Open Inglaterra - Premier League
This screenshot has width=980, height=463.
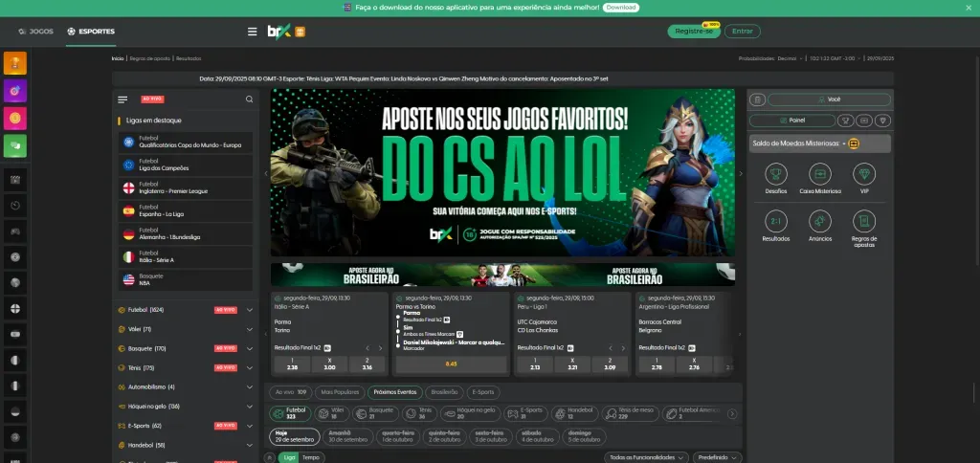[186, 188]
